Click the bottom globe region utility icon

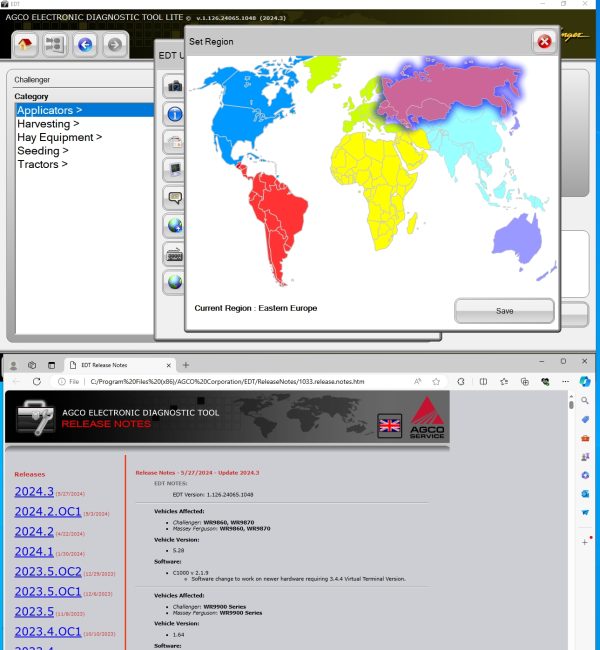point(175,282)
